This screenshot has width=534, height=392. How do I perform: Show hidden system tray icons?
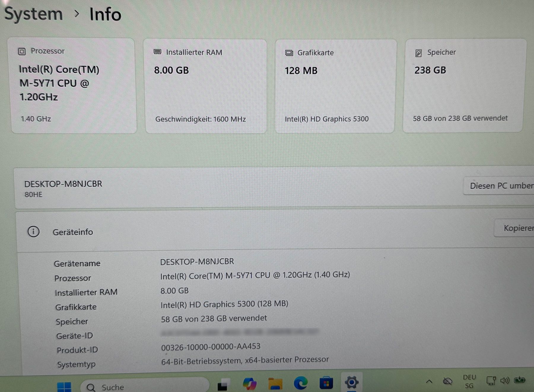(x=429, y=381)
